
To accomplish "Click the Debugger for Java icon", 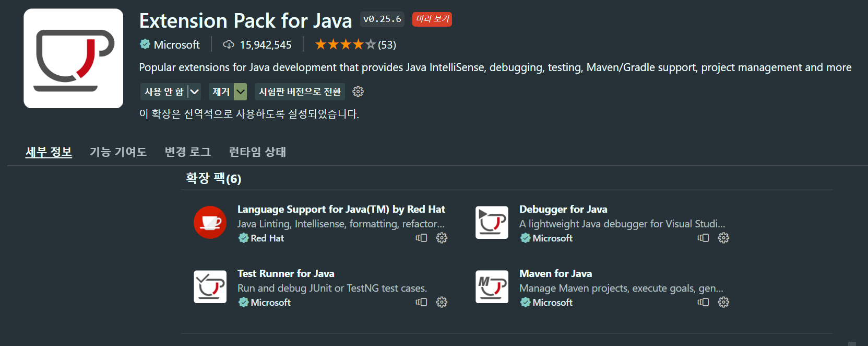I will [x=492, y=222].
